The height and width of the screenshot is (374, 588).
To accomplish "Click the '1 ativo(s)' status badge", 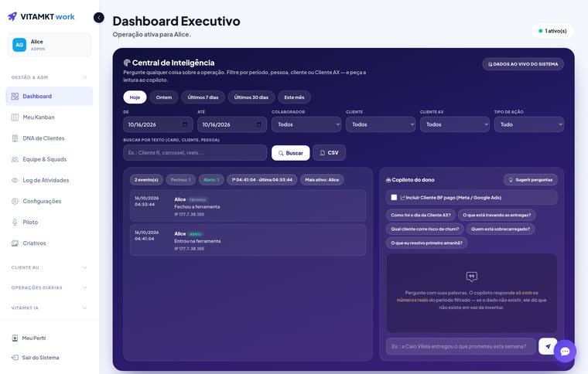I will tap(552, 31).
